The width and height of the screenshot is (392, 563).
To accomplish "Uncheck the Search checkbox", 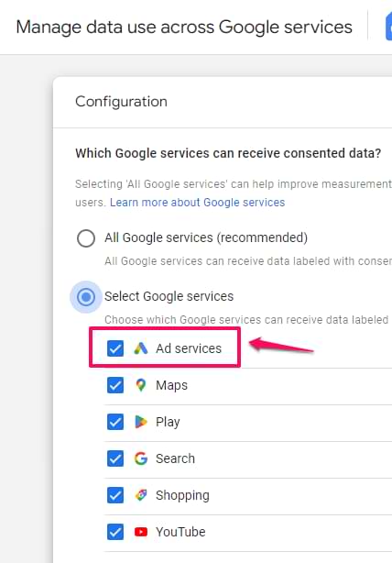I will pyautogui.click(x=115, y=458).
